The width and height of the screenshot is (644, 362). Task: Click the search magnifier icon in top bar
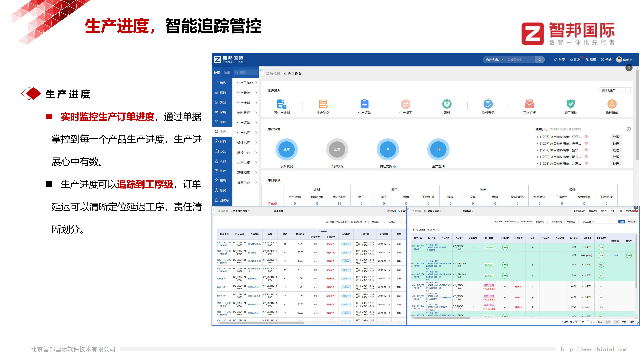(x=540, y=60)
